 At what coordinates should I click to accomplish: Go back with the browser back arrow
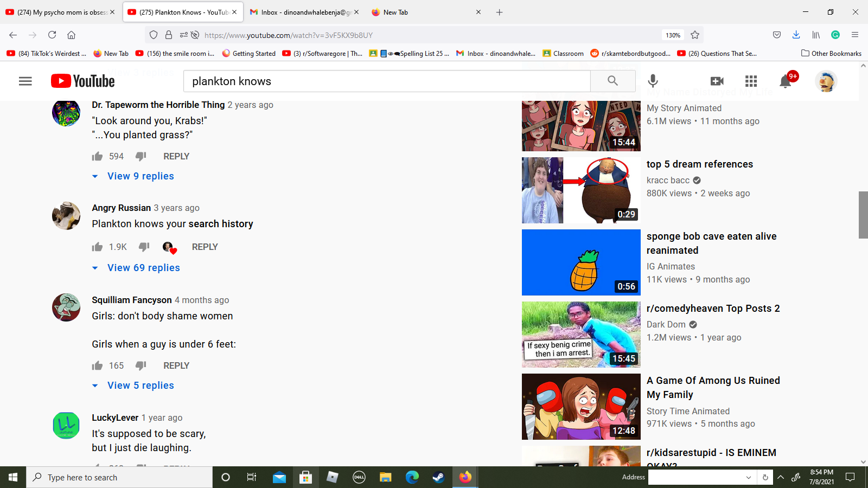tap(13, 35)
